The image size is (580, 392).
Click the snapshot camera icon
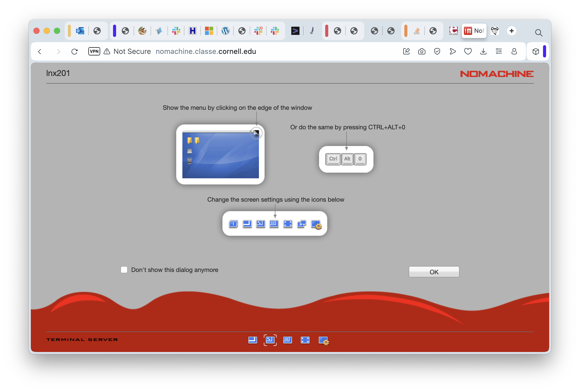point(422,52)
